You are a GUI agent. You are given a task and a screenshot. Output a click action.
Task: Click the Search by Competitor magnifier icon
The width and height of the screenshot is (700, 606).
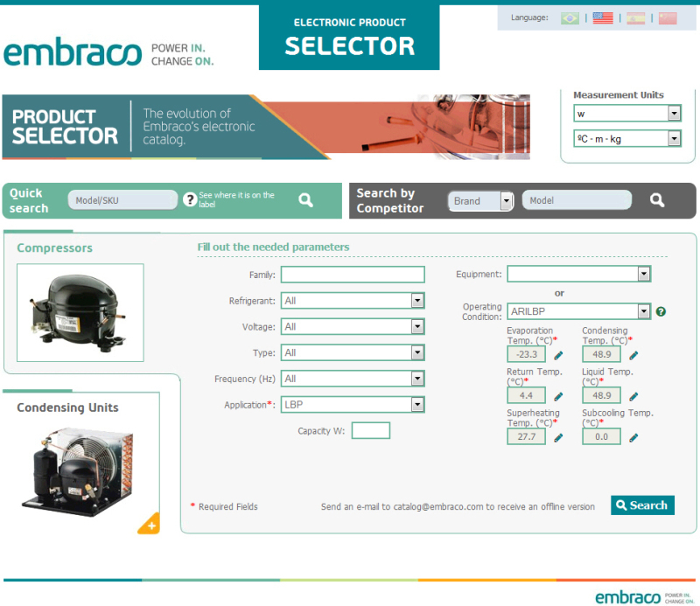coord(657,200)
